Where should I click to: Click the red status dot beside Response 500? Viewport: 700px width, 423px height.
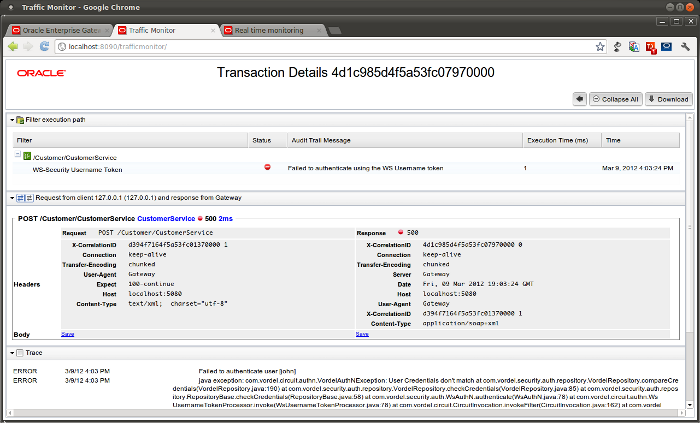[400, 232]
